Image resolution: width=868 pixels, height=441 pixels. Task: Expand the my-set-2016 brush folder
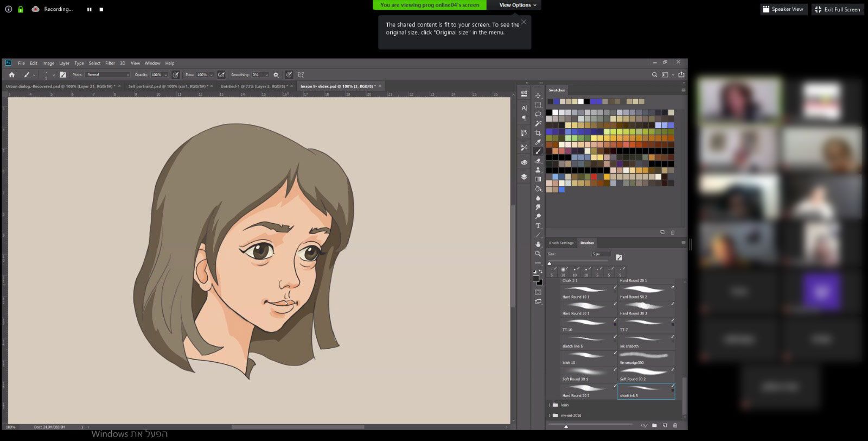pyautogui.click(x=550, y=415)
